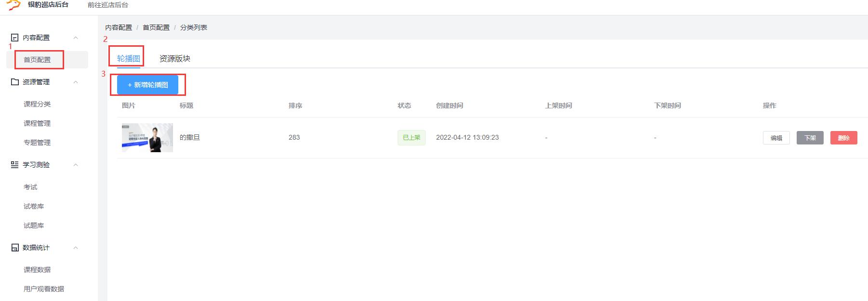
Task: Open the banner thumbnail image
Action: 147,138
